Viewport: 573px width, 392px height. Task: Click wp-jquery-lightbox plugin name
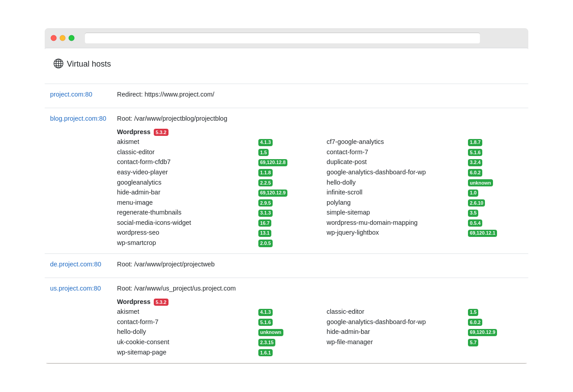point(353,232)
